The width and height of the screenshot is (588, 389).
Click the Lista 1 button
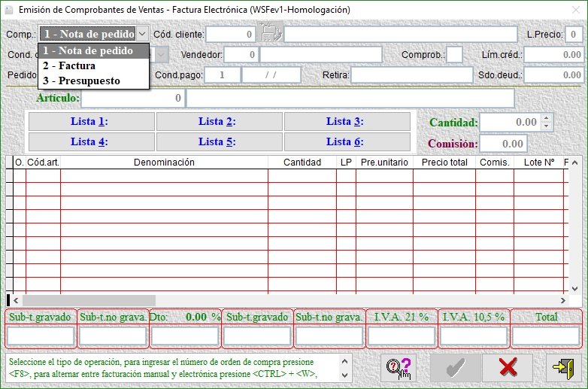pos(92,122)
